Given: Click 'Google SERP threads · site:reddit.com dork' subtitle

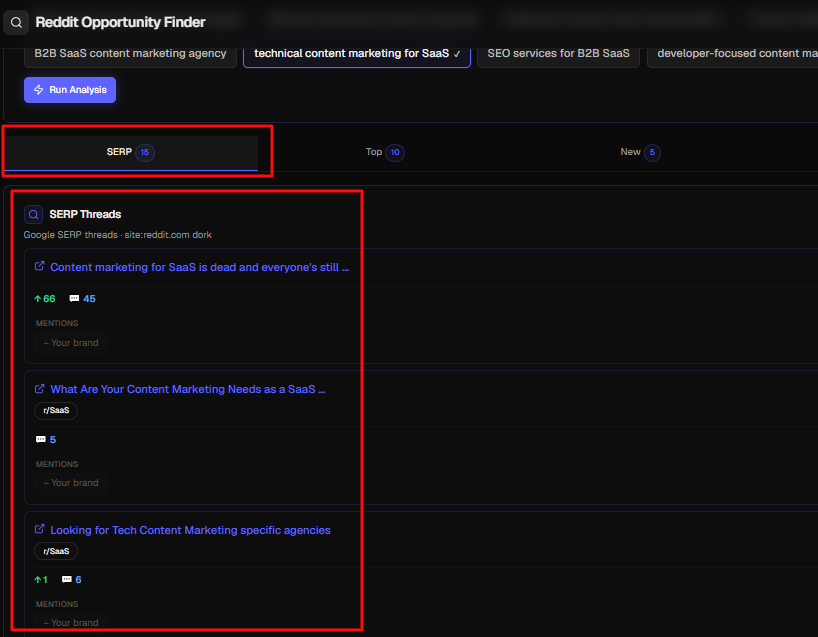Looking at the screenshot, I should [117, 235].
